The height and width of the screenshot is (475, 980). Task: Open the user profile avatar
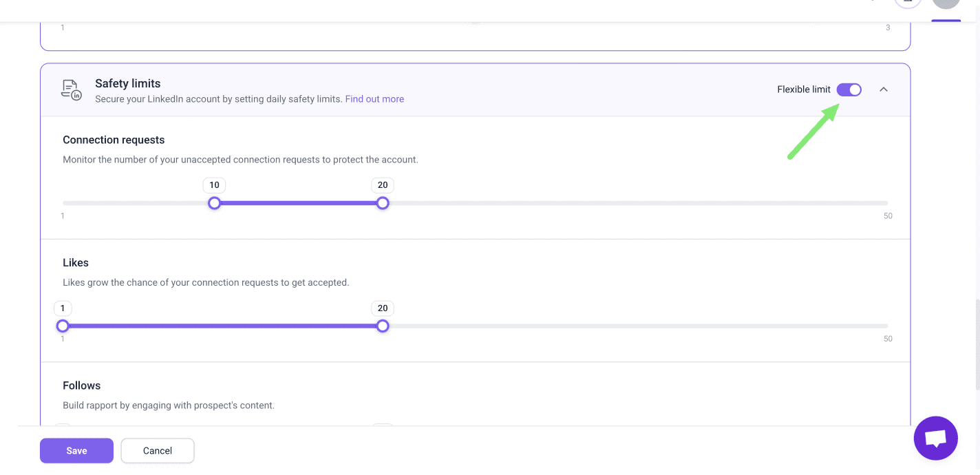[x=946, y=3]
